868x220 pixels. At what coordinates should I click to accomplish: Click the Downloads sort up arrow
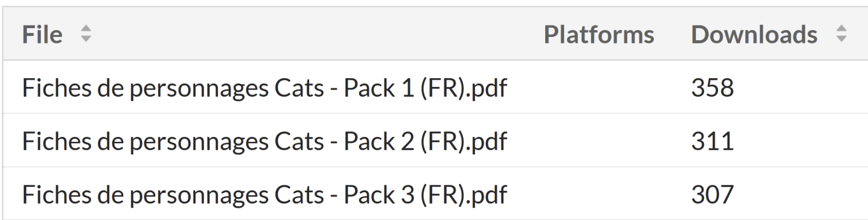click(x=841, y=29)
